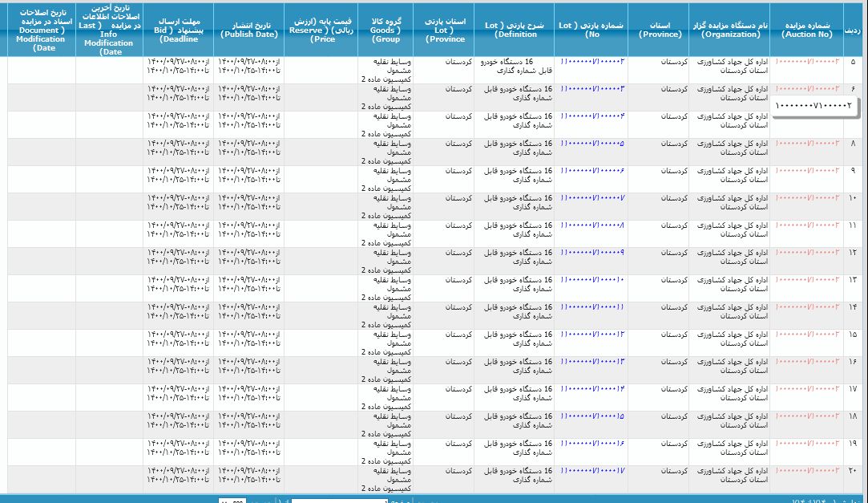Open red auction number in row 5
Screen dimensions: 868x503
tap(807, 62)
